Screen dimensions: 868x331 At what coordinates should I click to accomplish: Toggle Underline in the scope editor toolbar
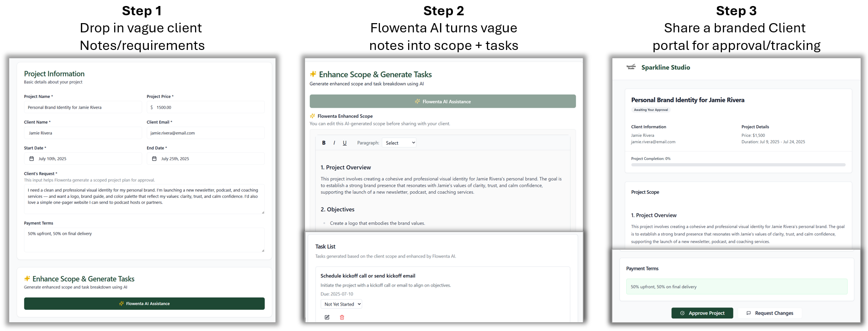tap(344, 142)
